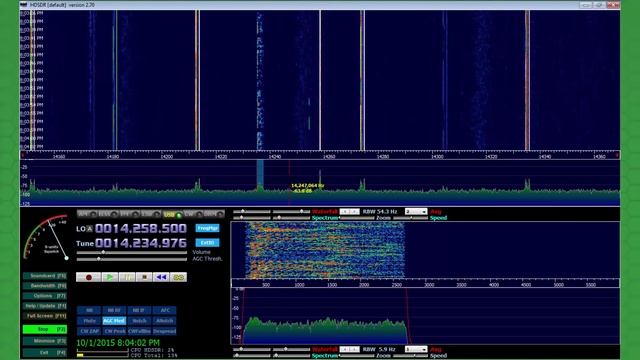Click the lower RBW stepper arrows
This screenshot has width=640, height=360.
pyautogui.click(x=349, y=349)
